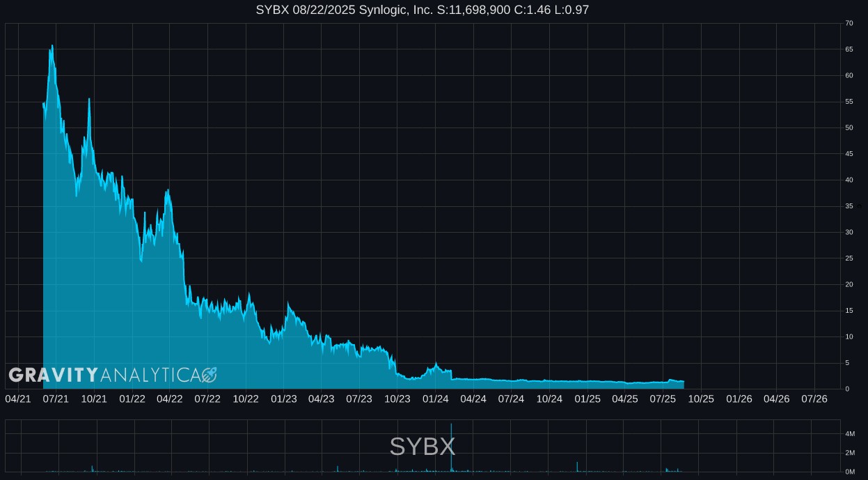This screenshot has width=868, height=480.
Task: Click the price axis label '60'
Action: [x=849, y=75]
